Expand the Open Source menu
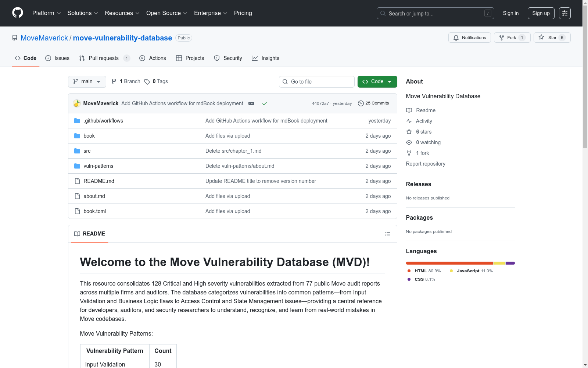Image resolution: width=588 pixels, height=368 pixels. coord(167,13)
